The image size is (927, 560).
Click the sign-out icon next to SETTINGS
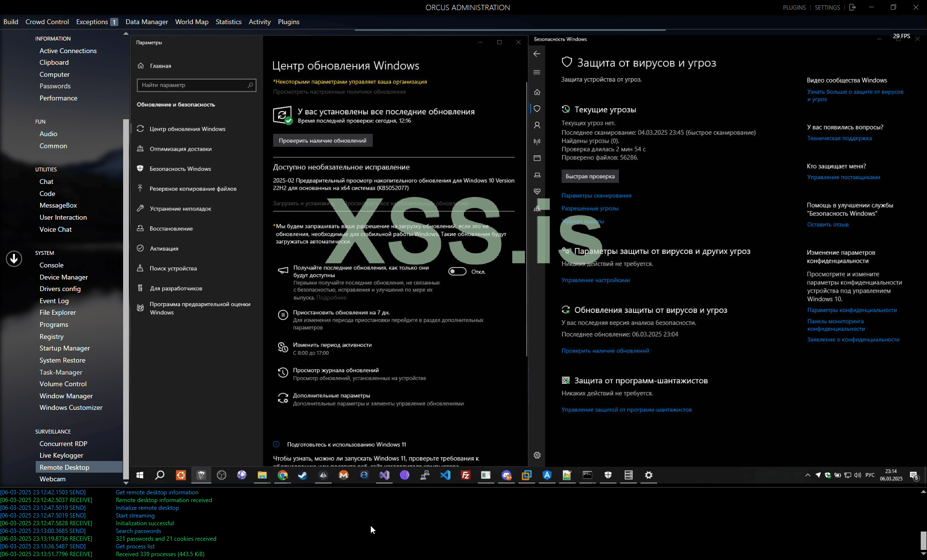[852, 7]
